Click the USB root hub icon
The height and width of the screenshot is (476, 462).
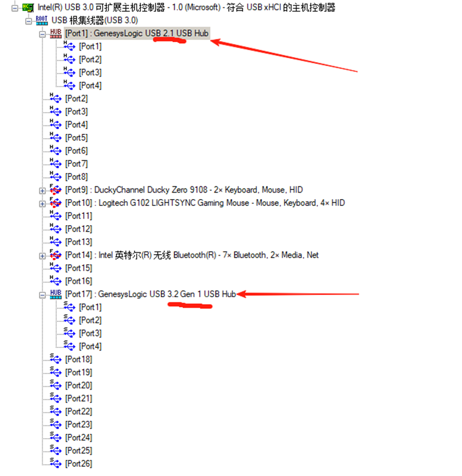tap(42, 20)
